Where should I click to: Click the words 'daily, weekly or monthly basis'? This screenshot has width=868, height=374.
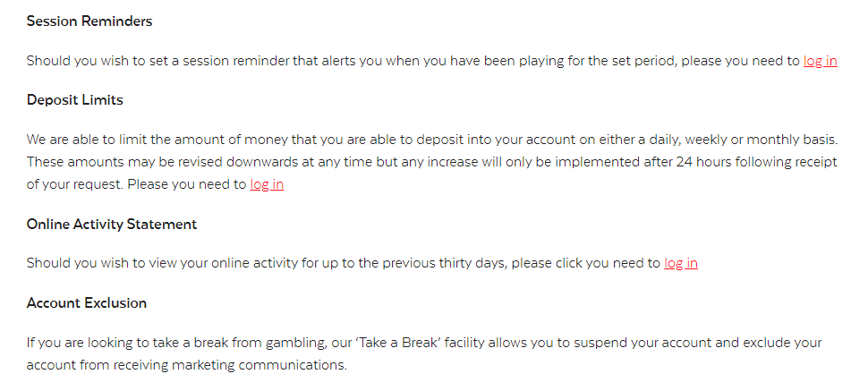point(738,140)
